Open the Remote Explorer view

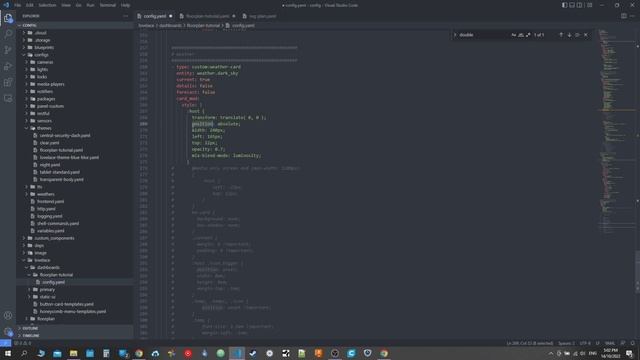[8, 99]
